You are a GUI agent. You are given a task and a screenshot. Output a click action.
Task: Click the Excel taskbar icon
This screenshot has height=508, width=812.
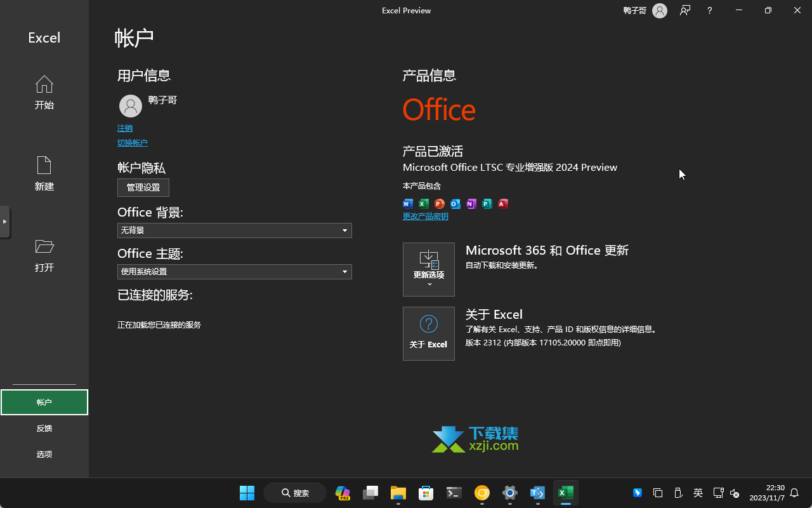566,493
